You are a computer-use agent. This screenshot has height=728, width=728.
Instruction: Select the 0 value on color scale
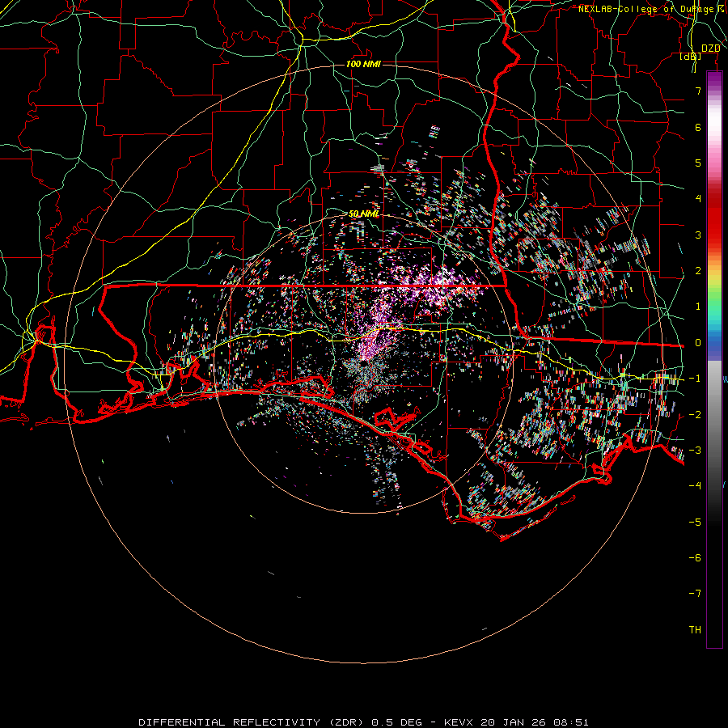698,343
